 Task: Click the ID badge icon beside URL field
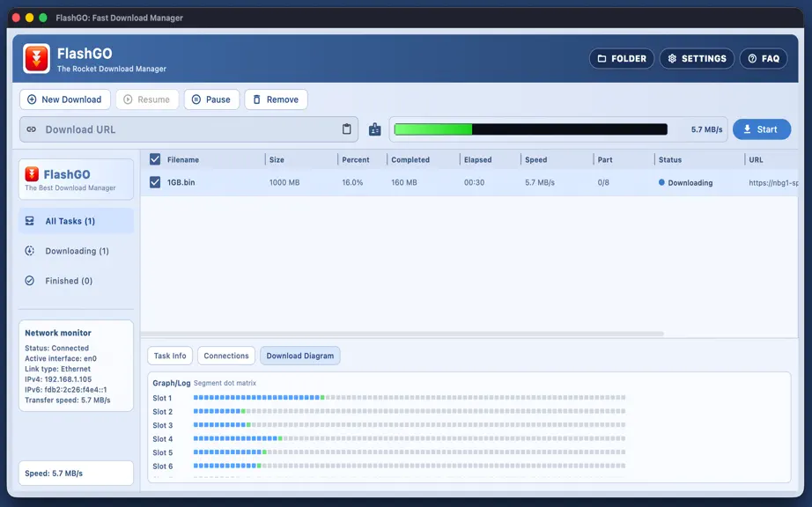click(374, 129)
